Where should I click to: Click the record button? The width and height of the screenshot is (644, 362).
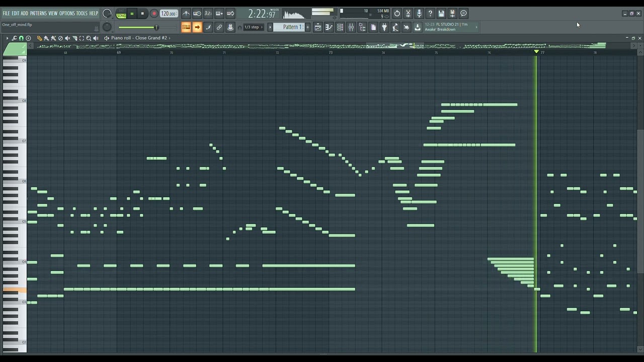coord(154,14)
